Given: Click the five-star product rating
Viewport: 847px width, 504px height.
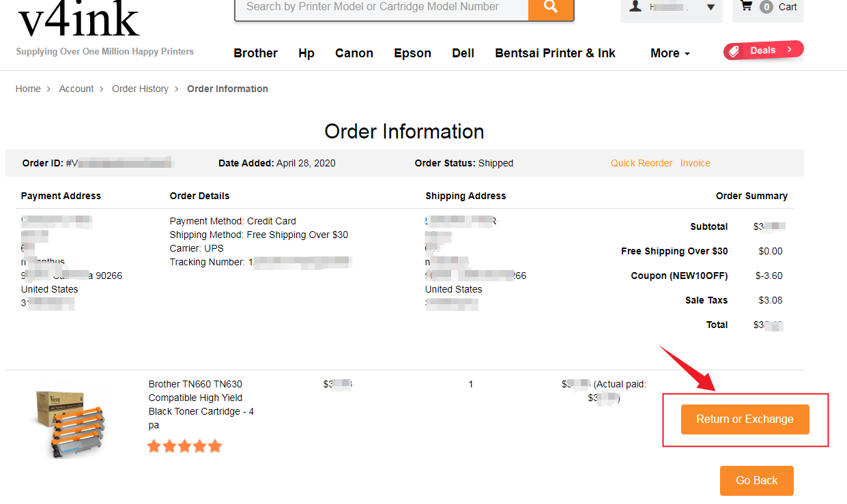Looking at the screenshot, I should click(x=184, y=447).
